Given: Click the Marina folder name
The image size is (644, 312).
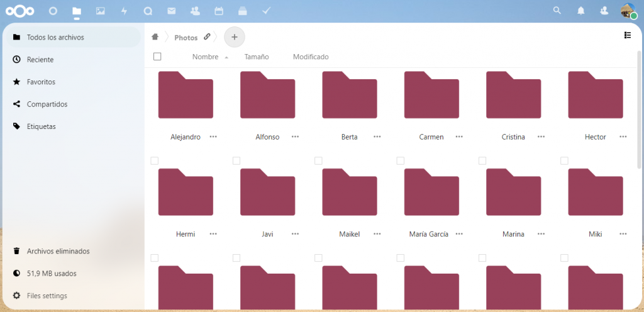Looking at the screenshot, I should pyautogui.click(x=513, y=235).
